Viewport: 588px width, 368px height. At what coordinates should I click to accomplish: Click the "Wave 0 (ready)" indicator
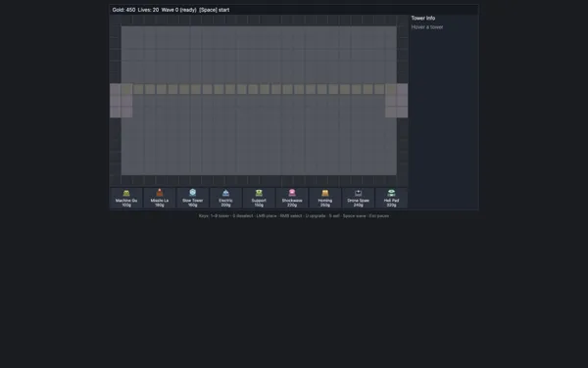(179, 10)
